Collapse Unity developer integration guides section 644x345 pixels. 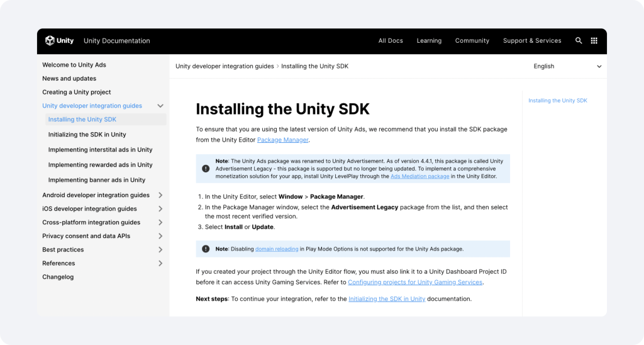(x=160, y=106)
